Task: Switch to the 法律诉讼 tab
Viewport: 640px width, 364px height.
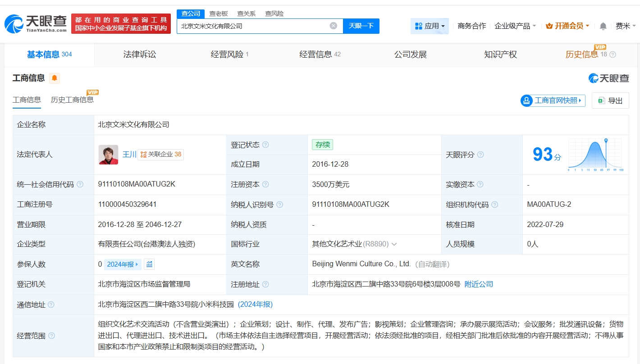Action: point(140,55)
